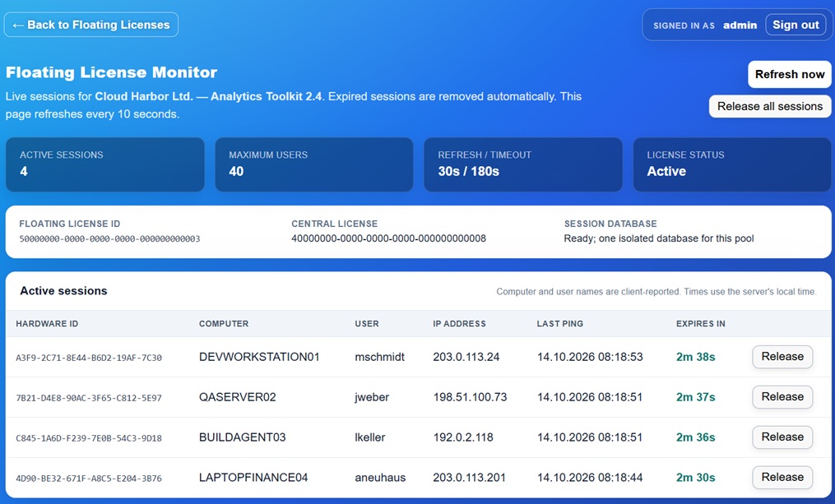Click IP address 203.0.113.24
Screen dimensions: 835x504
(x=466, y=357)
